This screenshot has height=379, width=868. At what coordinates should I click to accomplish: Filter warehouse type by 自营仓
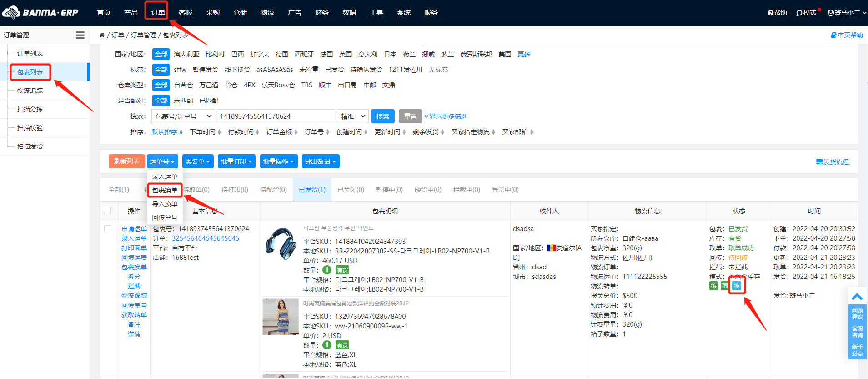183,85
